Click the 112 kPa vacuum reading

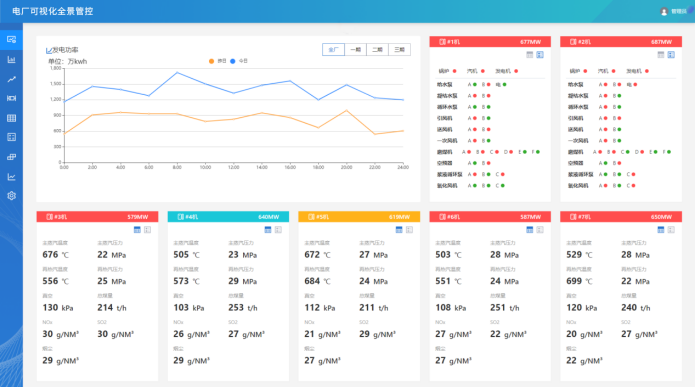click(x=320, y=308)
